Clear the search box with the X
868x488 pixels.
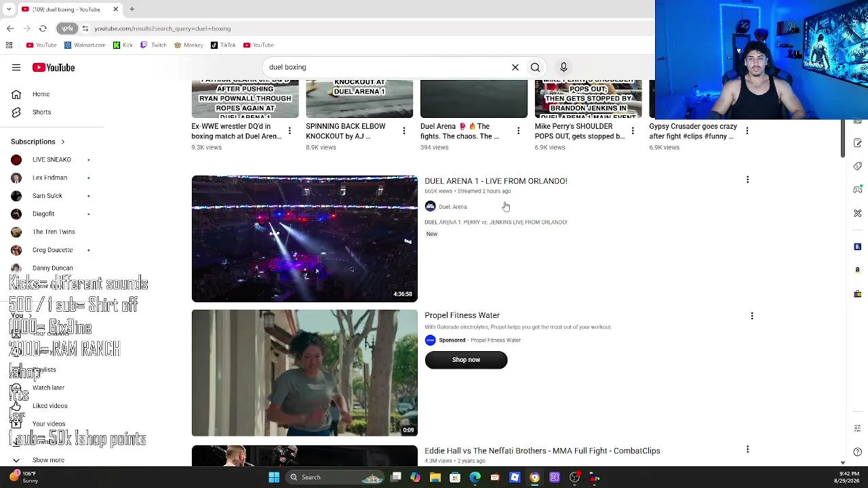[x=515, y=67]
